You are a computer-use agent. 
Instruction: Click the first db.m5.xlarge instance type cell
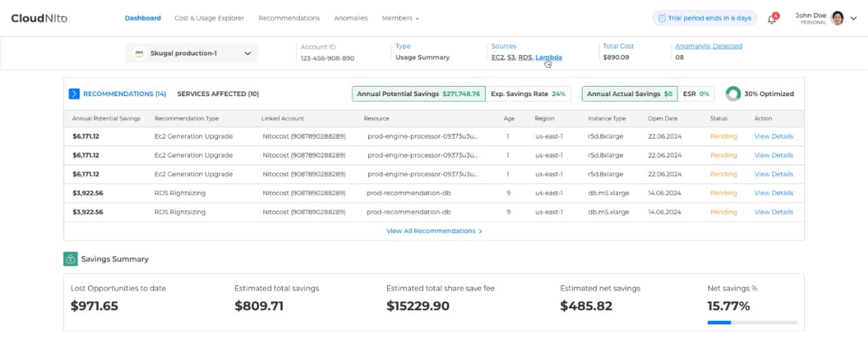608,193
